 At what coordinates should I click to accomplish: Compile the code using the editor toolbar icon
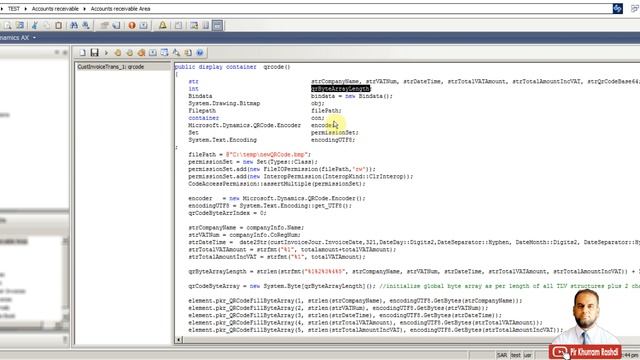[x=153, y=53]
